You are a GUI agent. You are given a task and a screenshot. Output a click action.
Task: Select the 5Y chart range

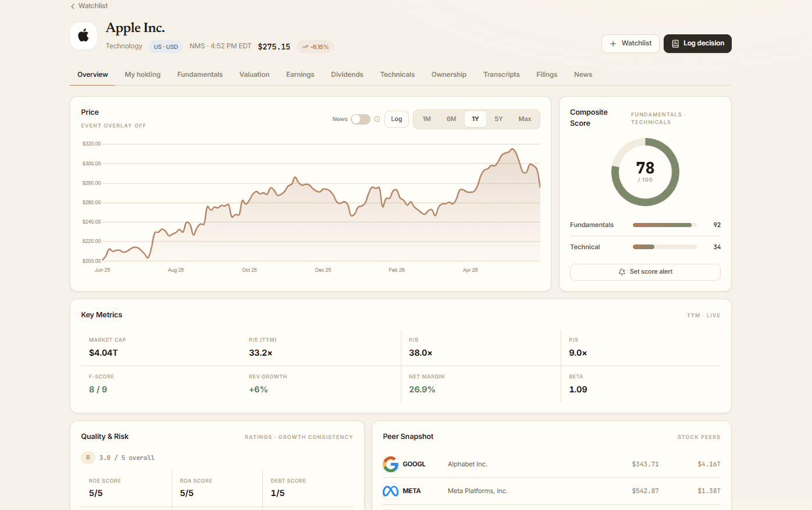point(498,119)
